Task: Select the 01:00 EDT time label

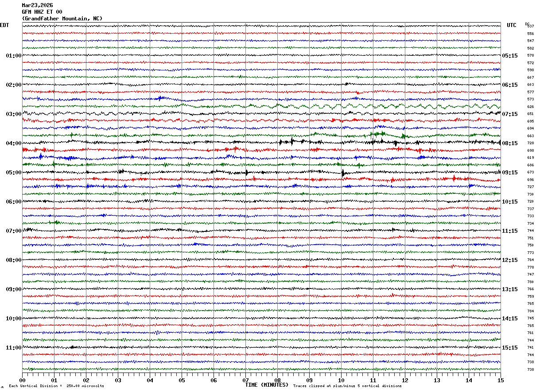Action: click(x=14, y=56)
